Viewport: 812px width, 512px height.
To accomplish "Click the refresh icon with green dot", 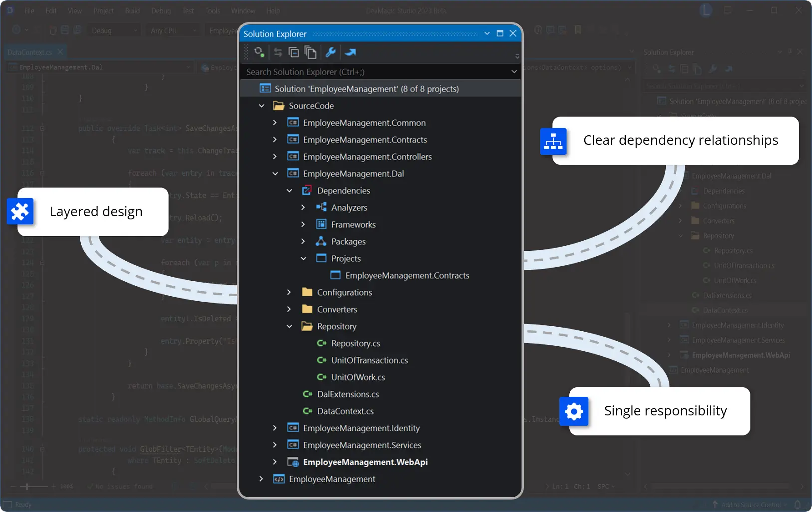I will [258, 52].
